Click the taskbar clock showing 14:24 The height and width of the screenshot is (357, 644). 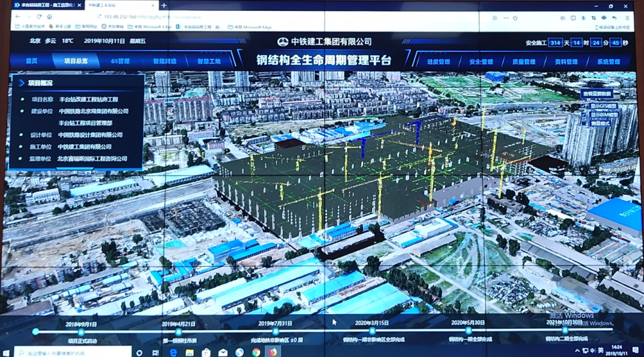pos(617,350)
